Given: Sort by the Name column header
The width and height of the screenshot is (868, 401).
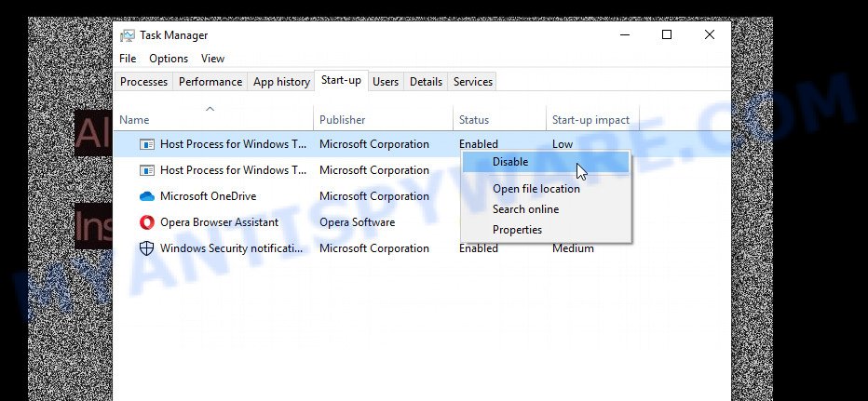Looking at the screenshot, I should tap(213, 120).
